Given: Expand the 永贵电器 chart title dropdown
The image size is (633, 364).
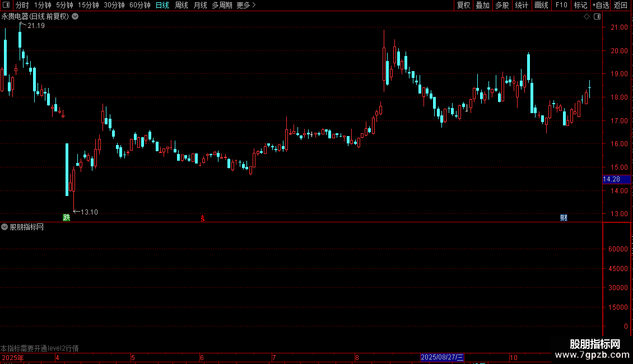Looking at the screenshot, I should tap(75, 17).
